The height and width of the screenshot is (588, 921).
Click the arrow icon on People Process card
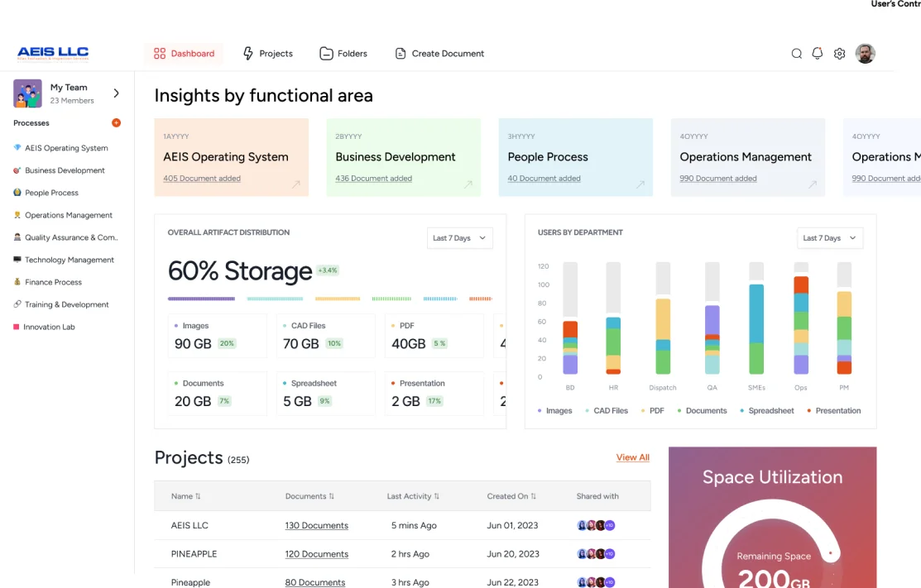pos(640,185)
